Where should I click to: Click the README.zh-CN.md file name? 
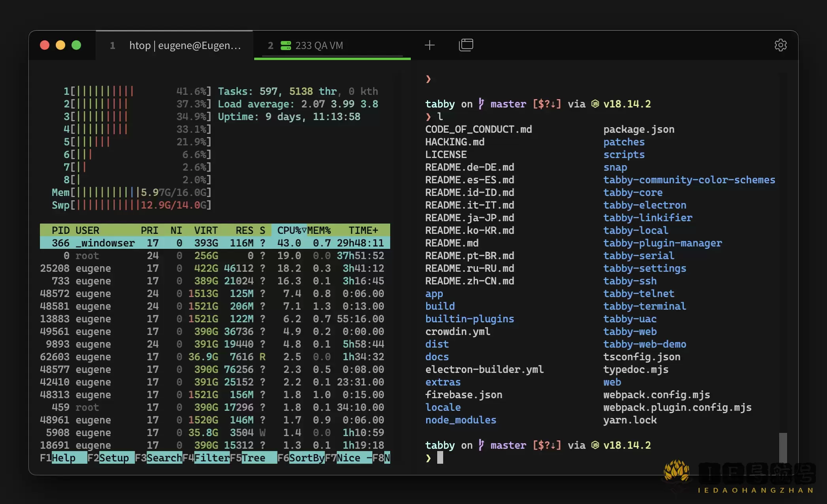click(x=470, y=281)
